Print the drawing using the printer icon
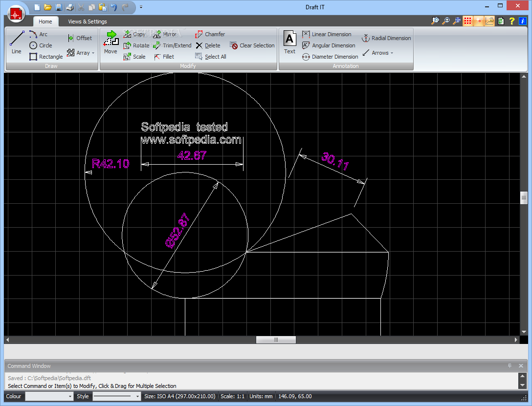Screen dimensions: 532x406 70,7
